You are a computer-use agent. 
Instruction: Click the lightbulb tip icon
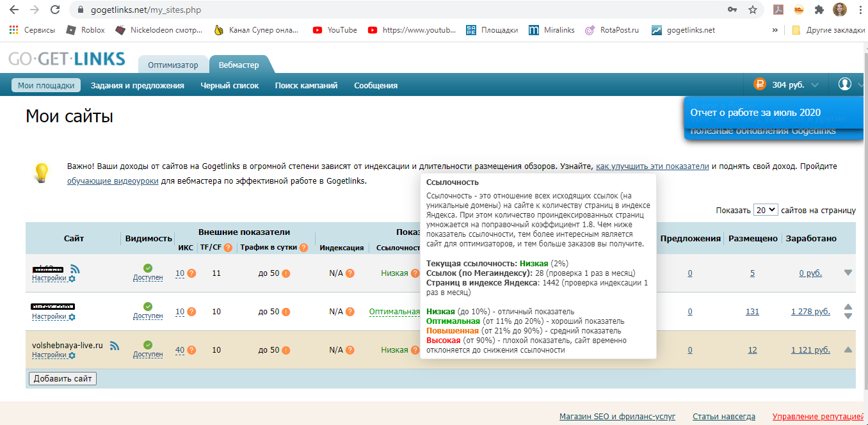[x=42, y=173]
